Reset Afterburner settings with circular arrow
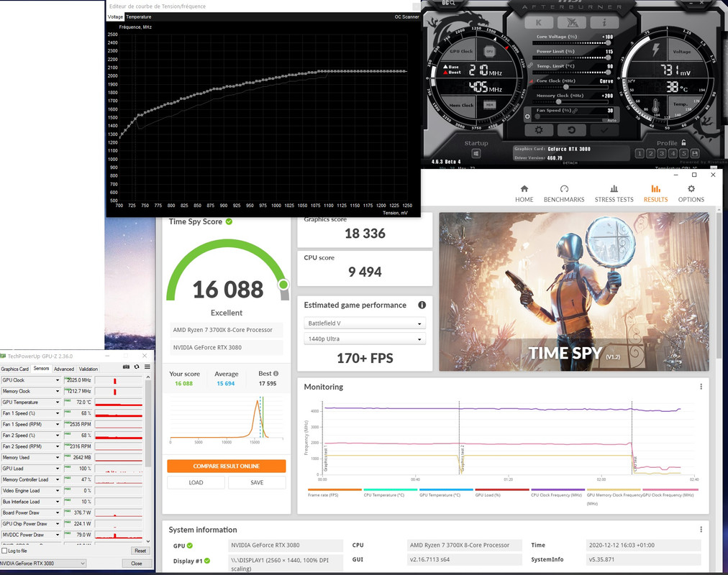Viewport: 728px width, 575px height. point(571,130)
